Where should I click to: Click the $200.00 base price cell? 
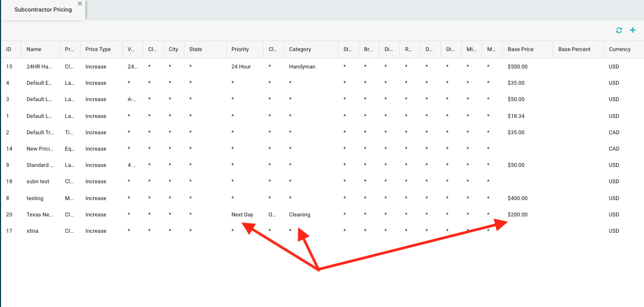(517, 215)
